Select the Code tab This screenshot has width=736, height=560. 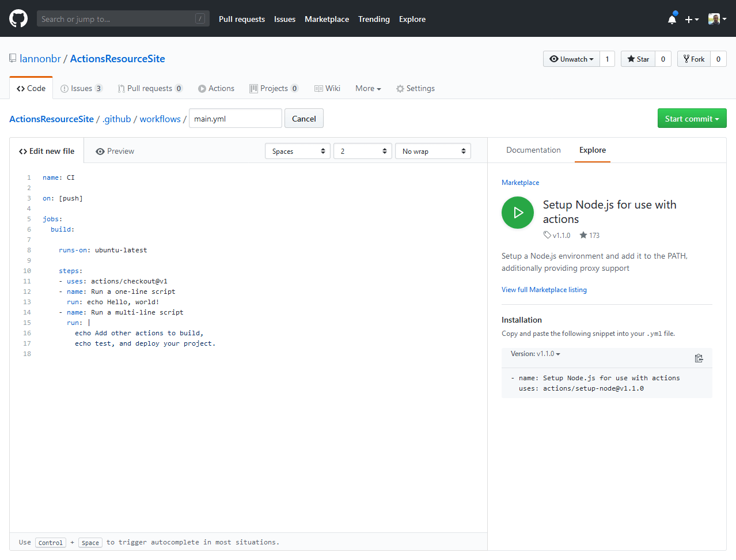pos(31,88)
